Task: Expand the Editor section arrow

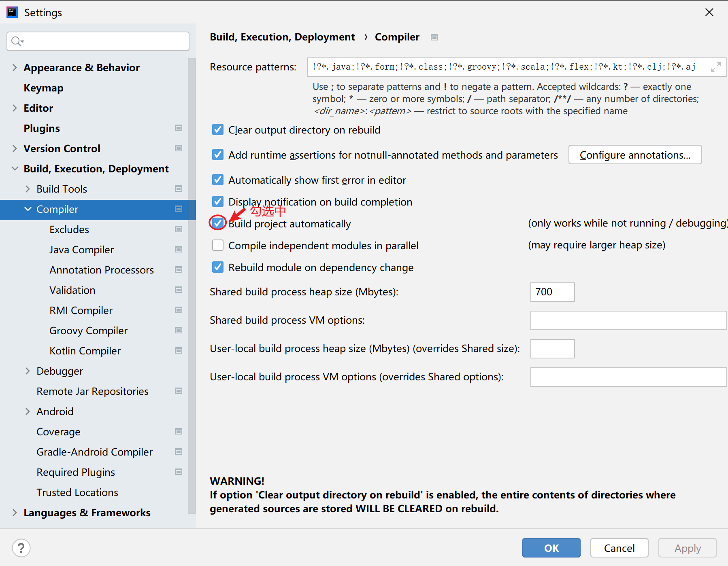Action: pos(15,108)
